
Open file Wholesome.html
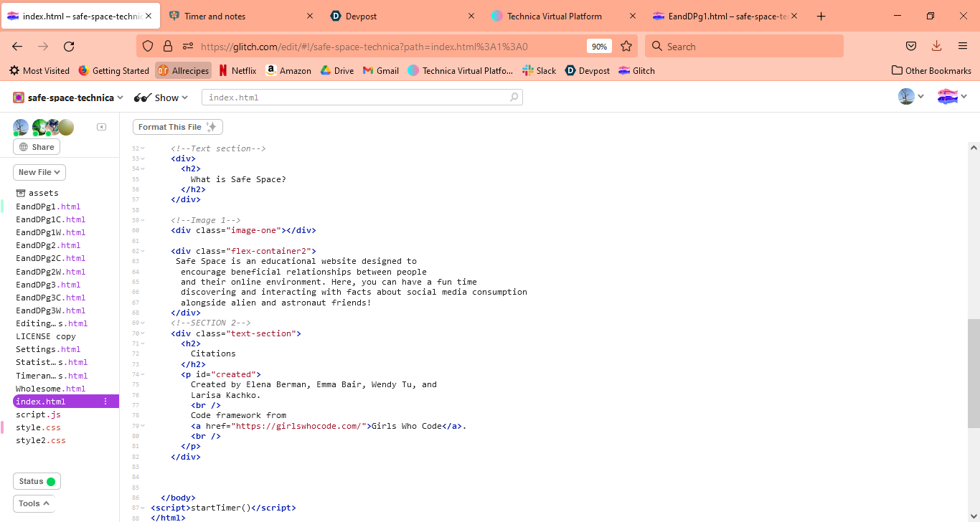pyautogui.click(x=50, y=389)
